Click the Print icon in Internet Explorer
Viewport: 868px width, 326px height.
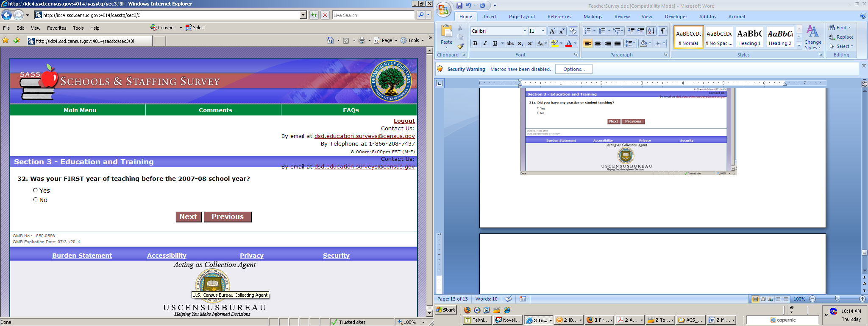pos(362,40)
